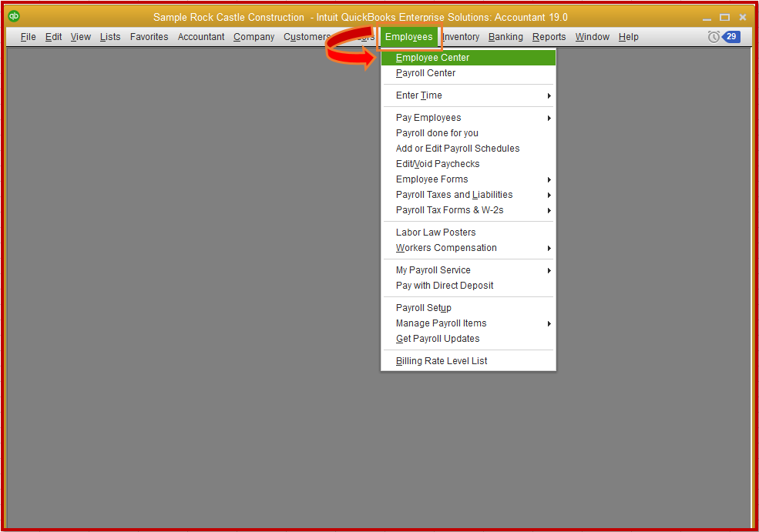
Task: Choose Payroll Taxes and Liabilities
Action: tap(468, 195)
